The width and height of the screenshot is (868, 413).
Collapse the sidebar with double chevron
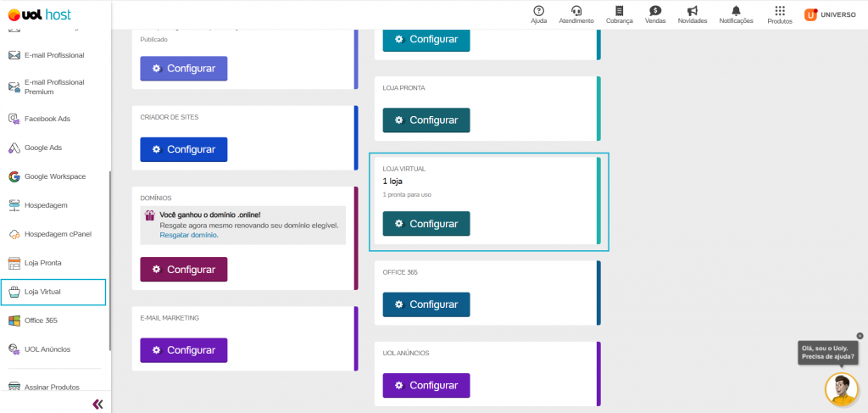98,405
